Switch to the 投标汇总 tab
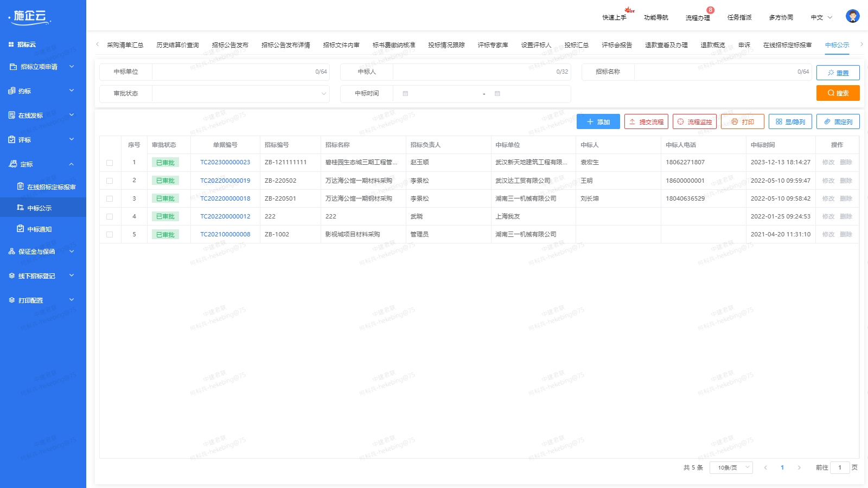868x488 pixels. [x=577, y=45]
